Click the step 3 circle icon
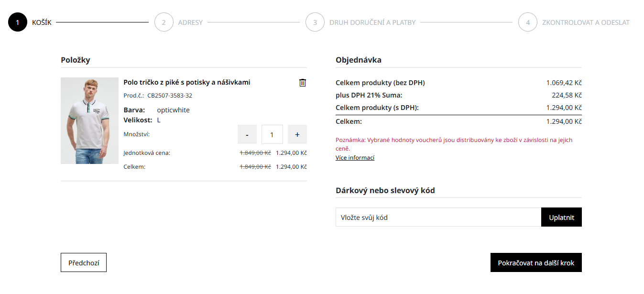The height and width of the screenshot is (294, 644). [315, 22]
